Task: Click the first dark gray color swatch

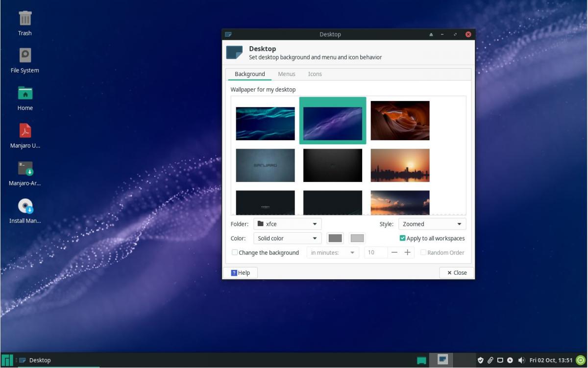Action: pos(335,238)
